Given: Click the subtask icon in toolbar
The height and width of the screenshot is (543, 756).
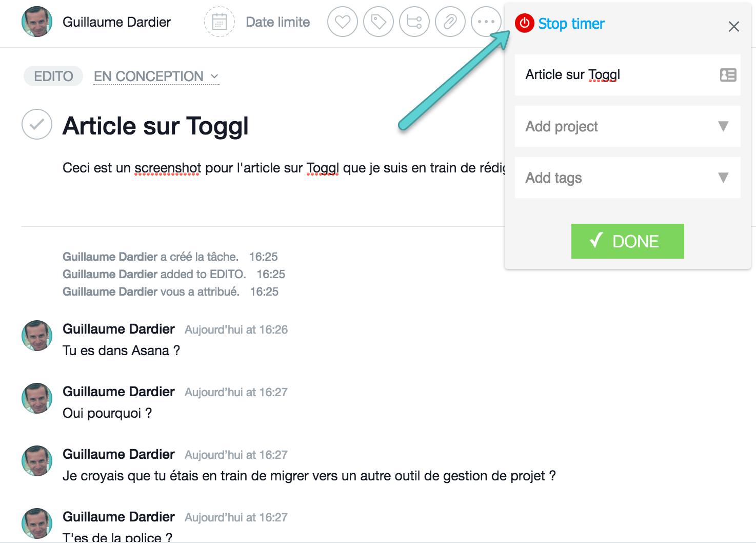Looking at the screenshot, I should [x=414, y=22].
